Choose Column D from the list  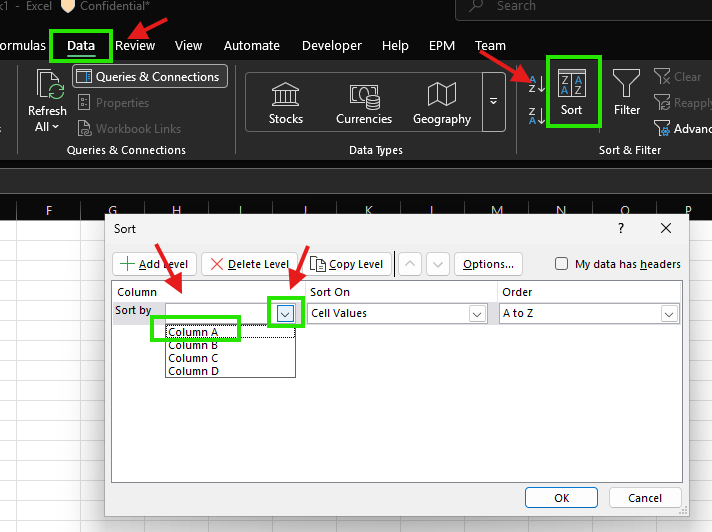230,371
